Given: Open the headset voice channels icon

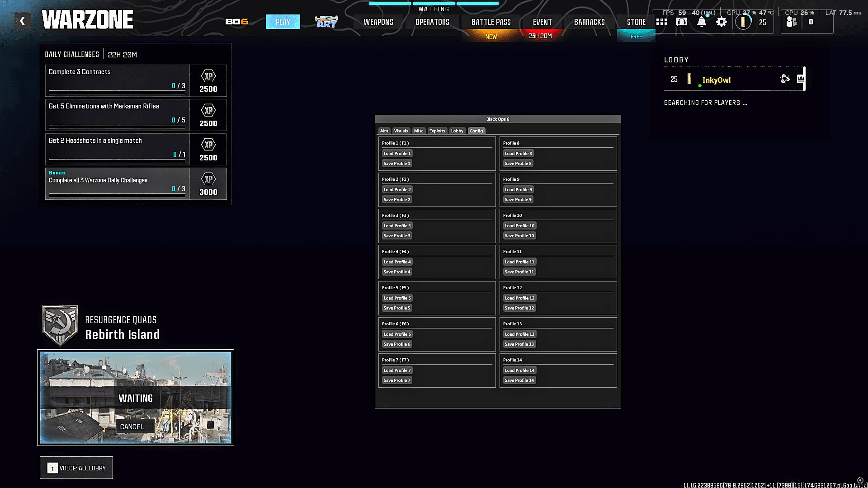Looking at the screenshot, I should [x=682, y=22].
